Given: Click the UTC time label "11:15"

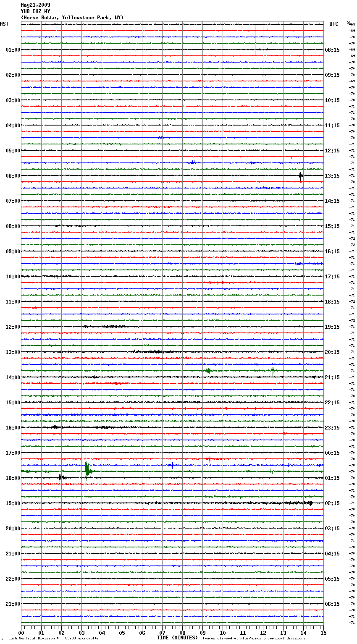Looking at the screenshot, I should coord(332,126).
